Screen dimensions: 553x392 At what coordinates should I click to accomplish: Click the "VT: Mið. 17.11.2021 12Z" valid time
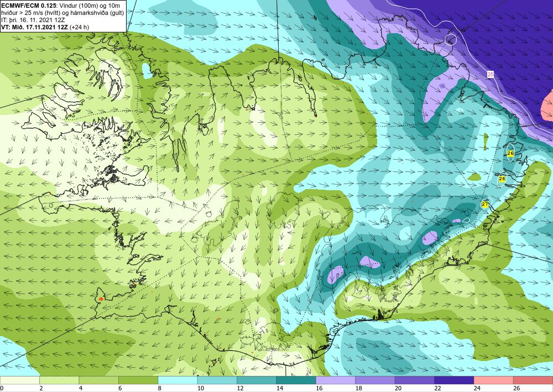[x=35, y=27]
